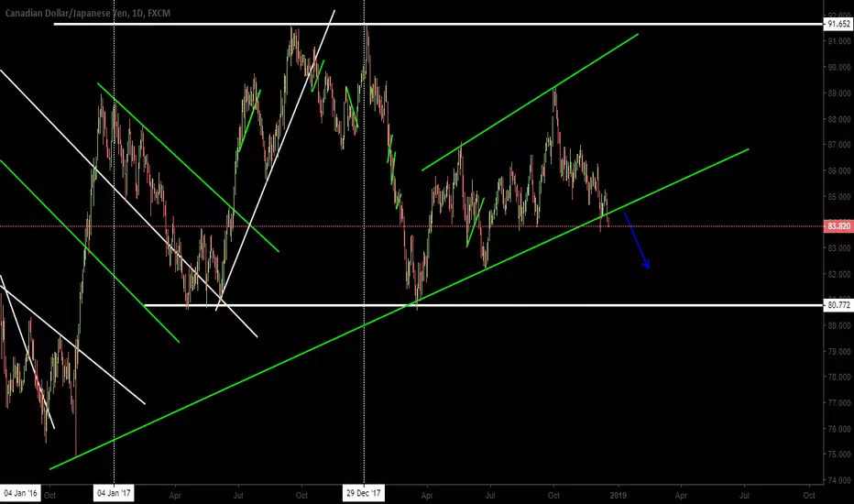Select the red dotted current price line
The width and height of the screenshot is (854, 504).
(x=411, y=226)
